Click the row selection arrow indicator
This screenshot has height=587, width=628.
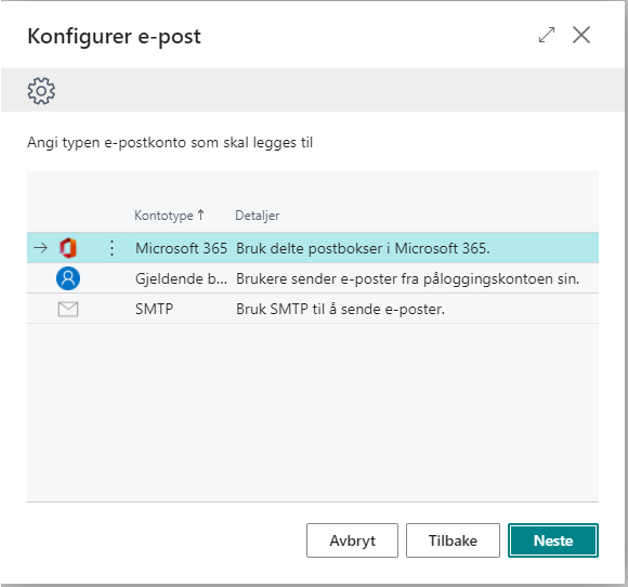(x=40, y=248)
